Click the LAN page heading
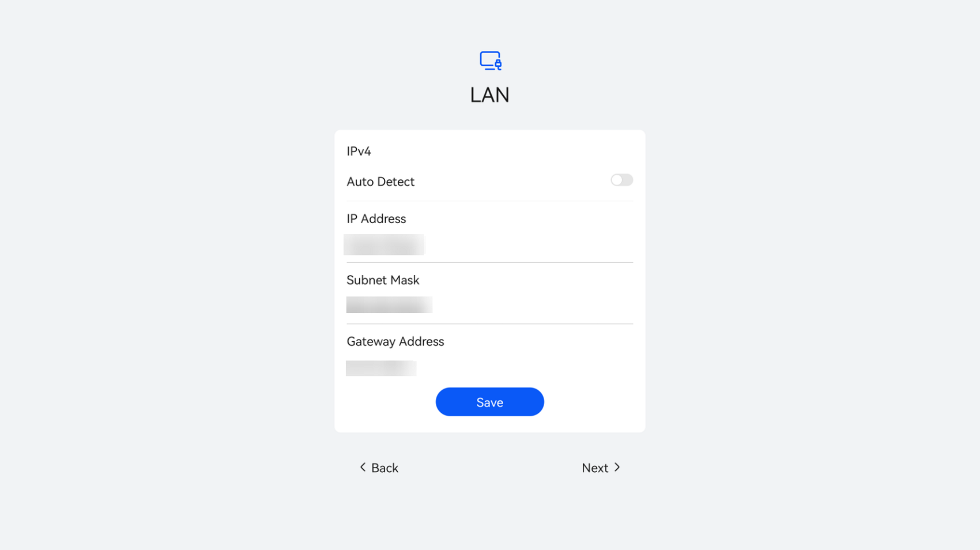Screen dimensions: 980x550 (489, 95)
